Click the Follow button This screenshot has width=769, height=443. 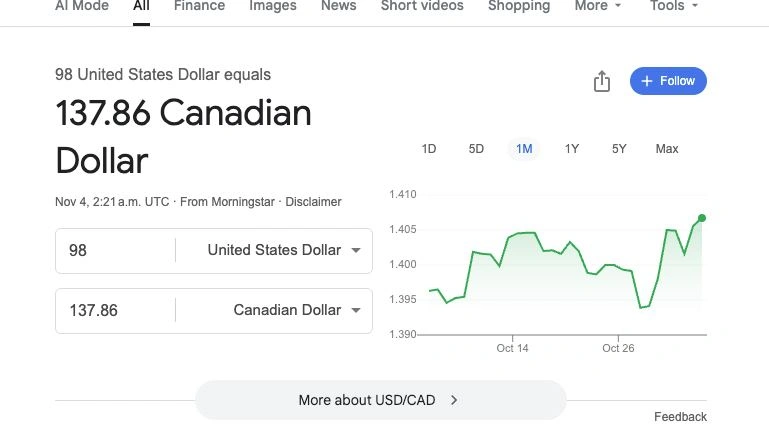(x=668, y=81)
